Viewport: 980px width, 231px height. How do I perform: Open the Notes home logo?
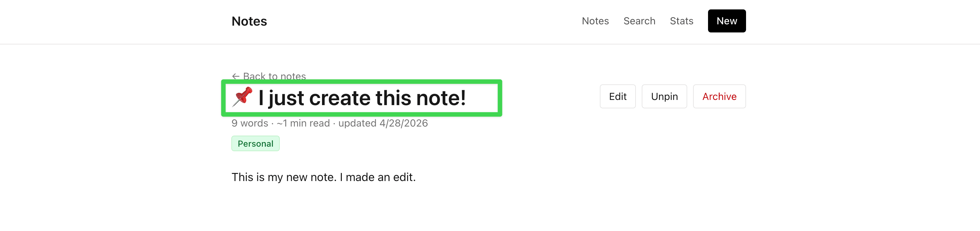coord(249,21)
